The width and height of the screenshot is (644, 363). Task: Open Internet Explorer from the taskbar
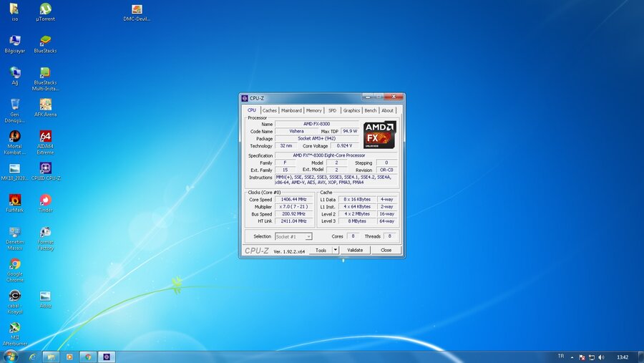[x=32, y=357]
